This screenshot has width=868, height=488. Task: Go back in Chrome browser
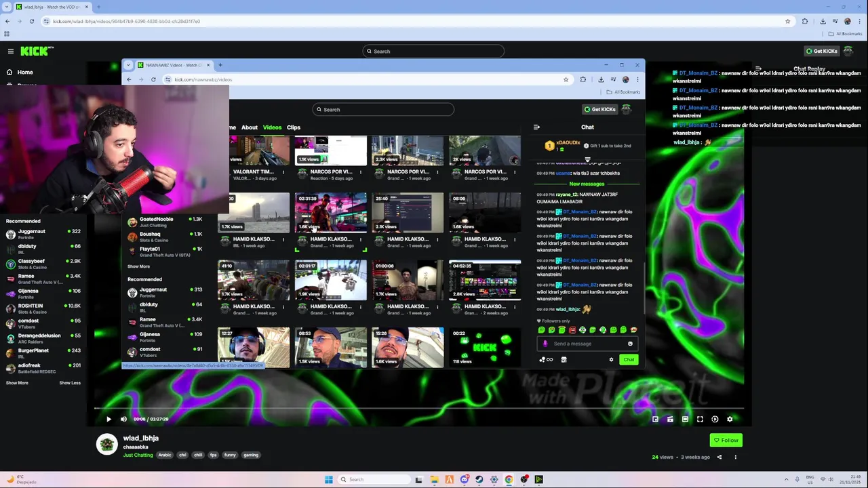click(7, 21)
